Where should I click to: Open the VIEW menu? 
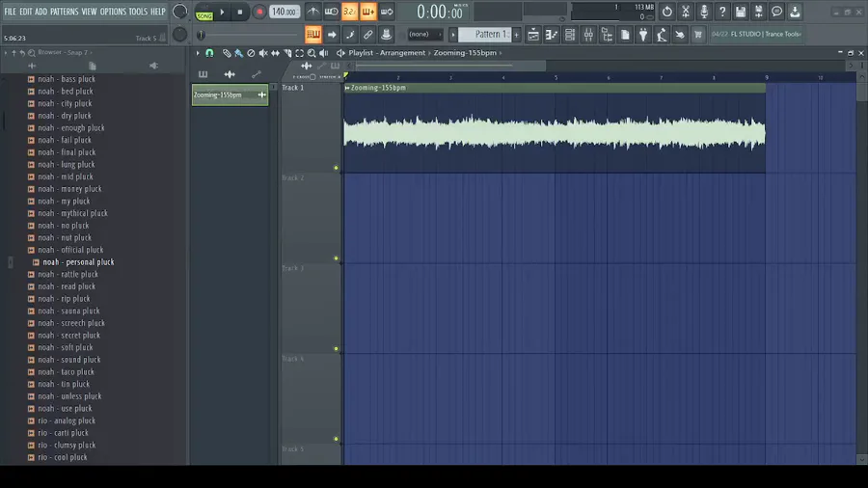[x=89, y=11]
